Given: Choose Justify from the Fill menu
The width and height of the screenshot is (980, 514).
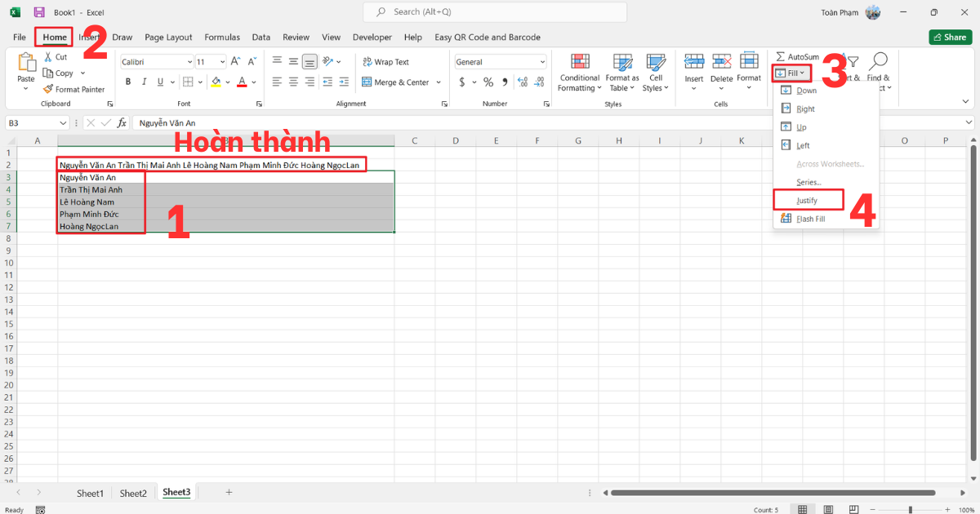Looking at the screenshot, I should pos(808,200).
